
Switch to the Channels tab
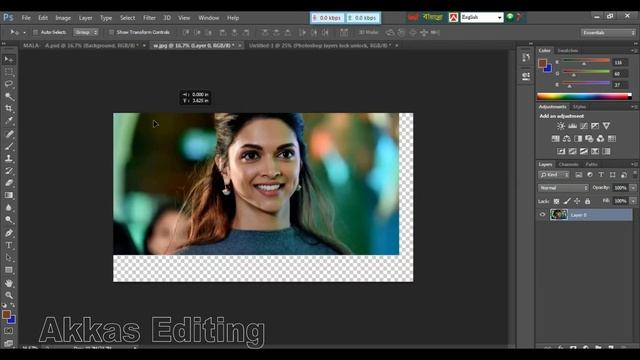(x=569, y=164)
